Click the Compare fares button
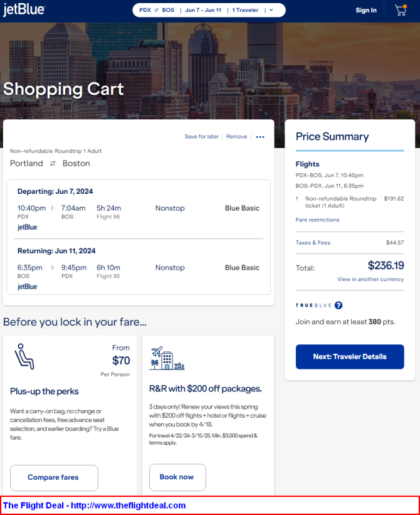The width and height of the screenshot is (420, 515). tap(54, 477)
